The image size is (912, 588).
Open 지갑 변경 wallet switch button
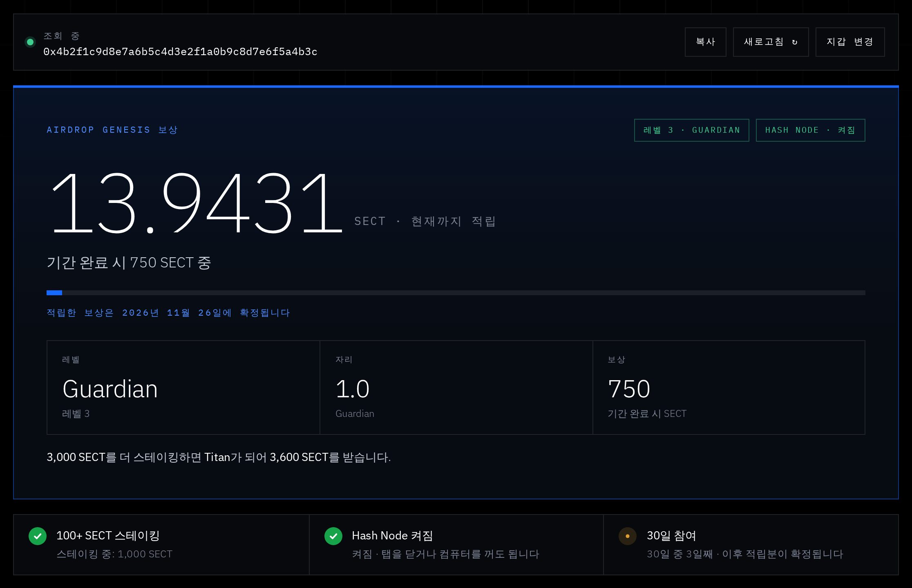tap(850, 42)
